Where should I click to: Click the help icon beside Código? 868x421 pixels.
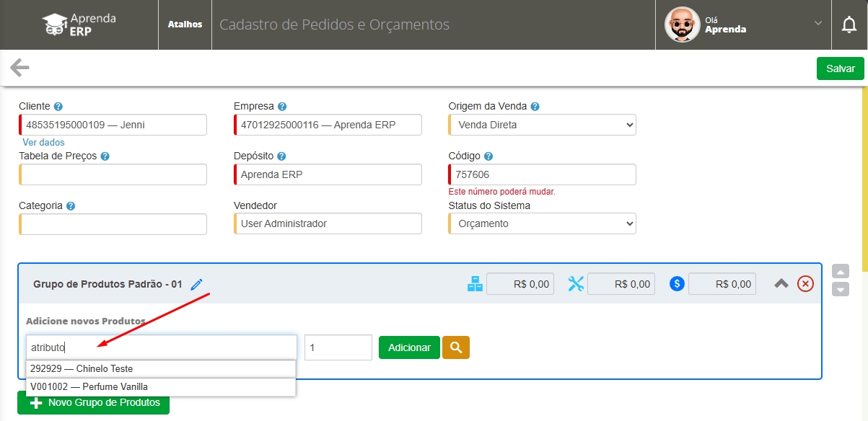[488, 156]
